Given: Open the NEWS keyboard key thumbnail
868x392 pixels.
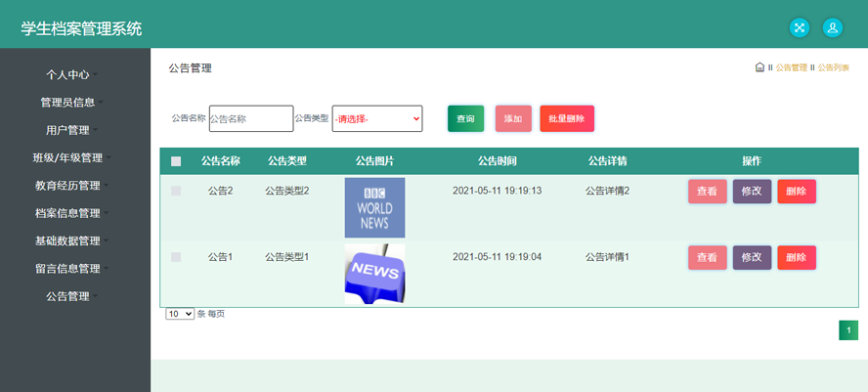Looking at the screenshot, I should point(374,274).
